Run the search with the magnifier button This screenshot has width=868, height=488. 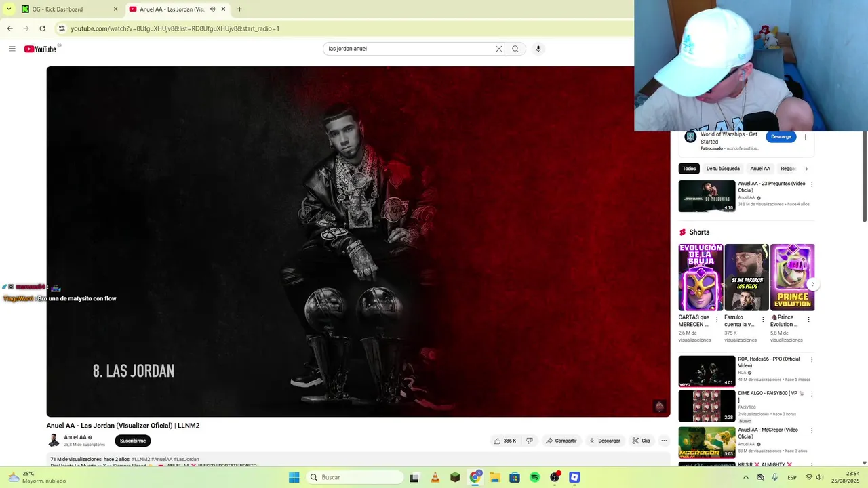[x=515, y=49]
